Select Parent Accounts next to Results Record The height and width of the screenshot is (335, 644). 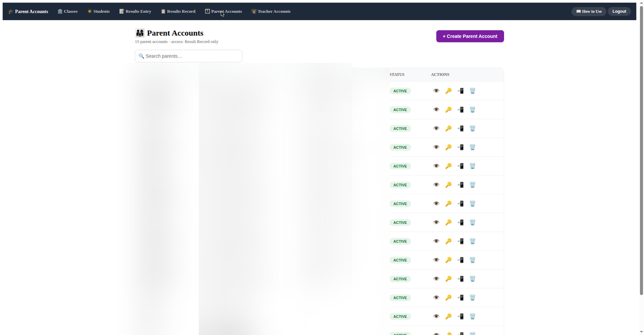[223, 11]
